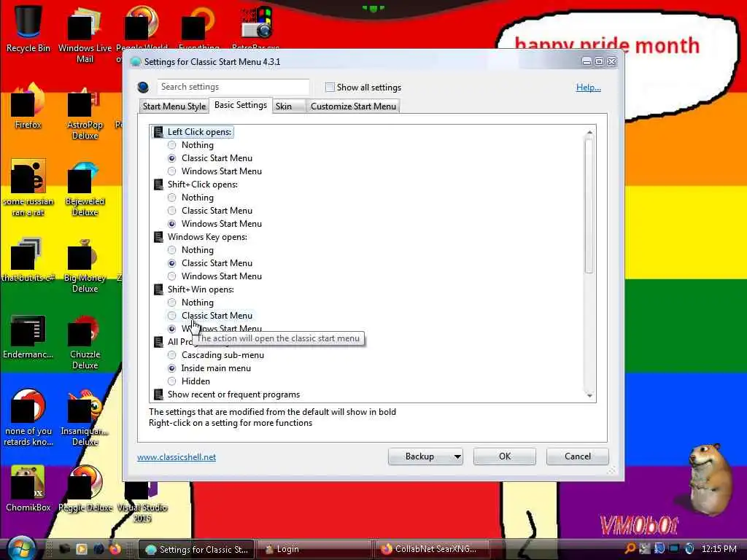Click the Classic Shell logo beside search

click(143, 87)
